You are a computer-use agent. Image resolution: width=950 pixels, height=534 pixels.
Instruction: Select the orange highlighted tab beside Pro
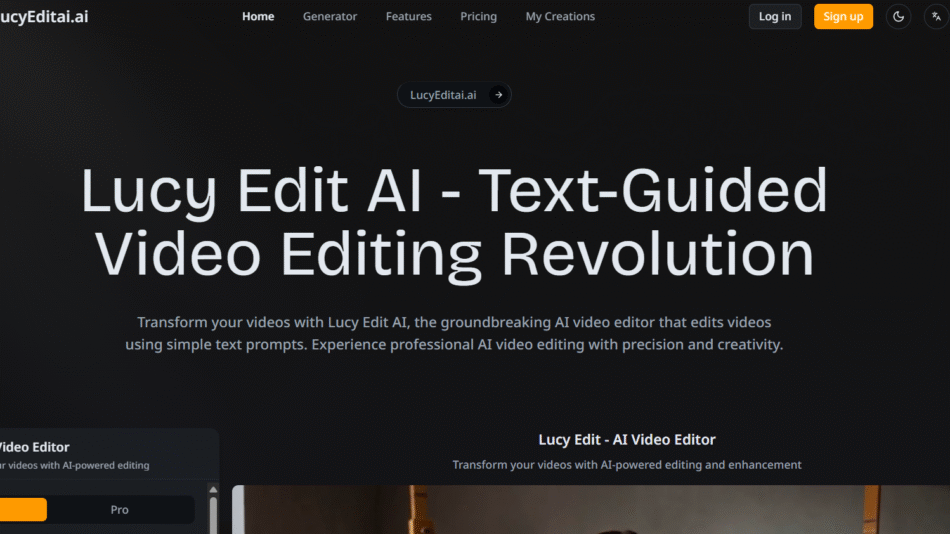pos(23,510)
